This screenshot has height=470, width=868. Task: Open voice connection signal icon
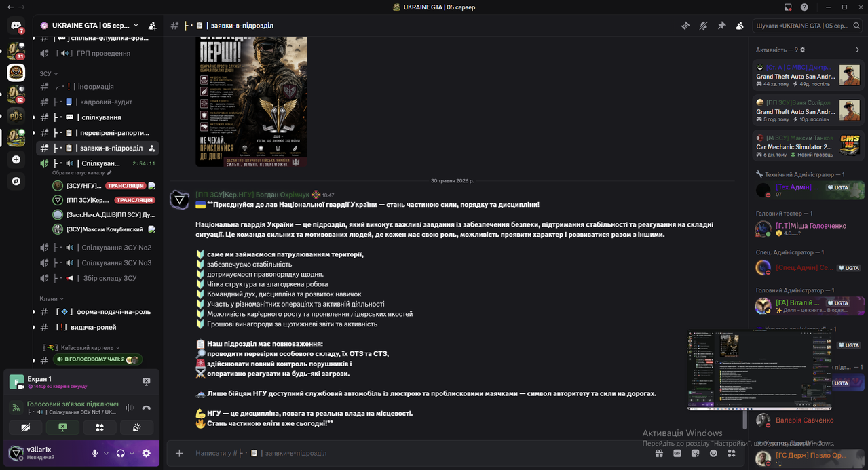tap(16, 408)
